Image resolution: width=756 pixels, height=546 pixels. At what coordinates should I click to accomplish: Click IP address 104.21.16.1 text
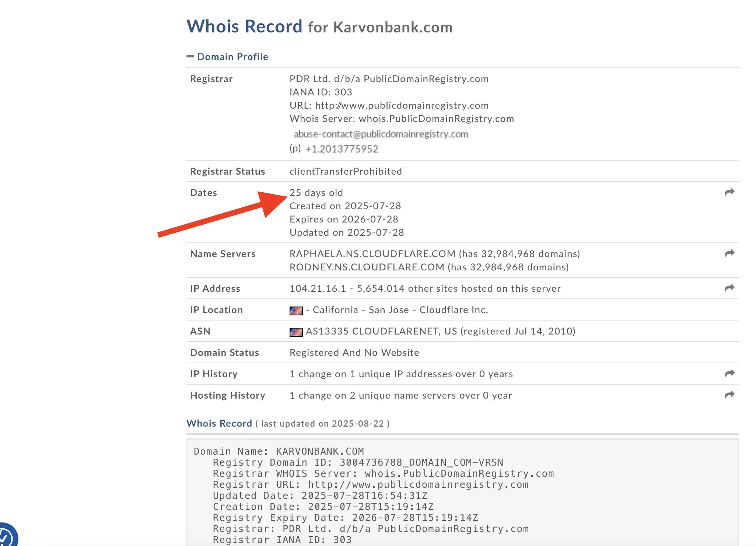tap(318, 288)
